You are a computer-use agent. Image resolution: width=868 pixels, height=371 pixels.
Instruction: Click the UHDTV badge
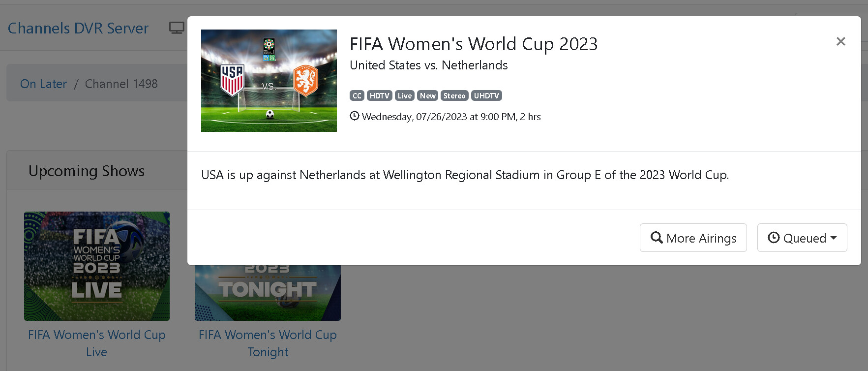pyautogui.click(x=486, y=95)
